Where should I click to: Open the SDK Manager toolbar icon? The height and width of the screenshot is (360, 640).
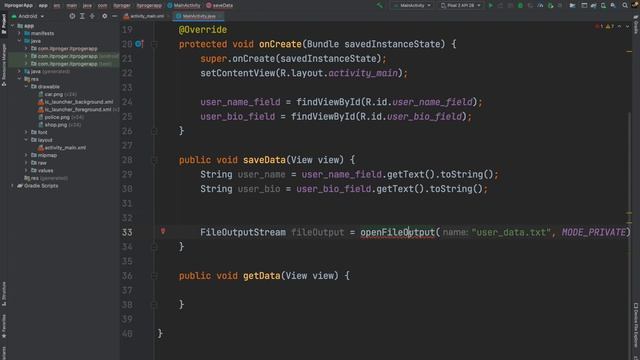coord(613,5)
